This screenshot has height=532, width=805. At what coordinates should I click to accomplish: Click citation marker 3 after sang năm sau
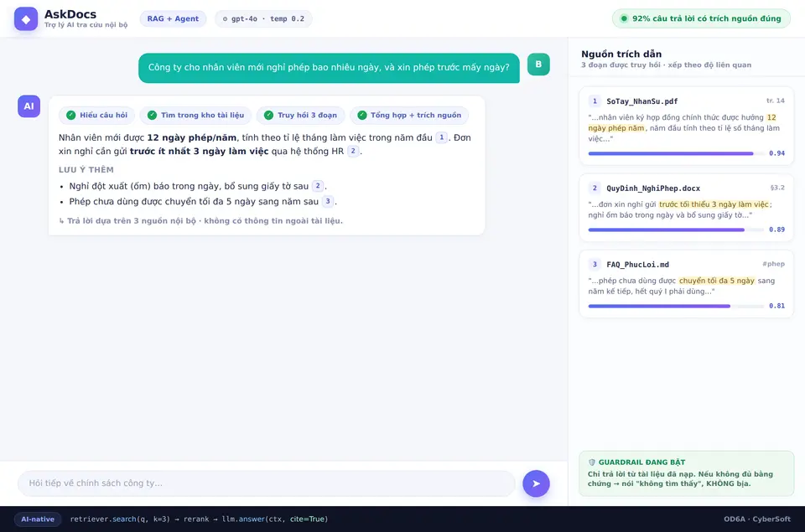click(x=328, y=201)
